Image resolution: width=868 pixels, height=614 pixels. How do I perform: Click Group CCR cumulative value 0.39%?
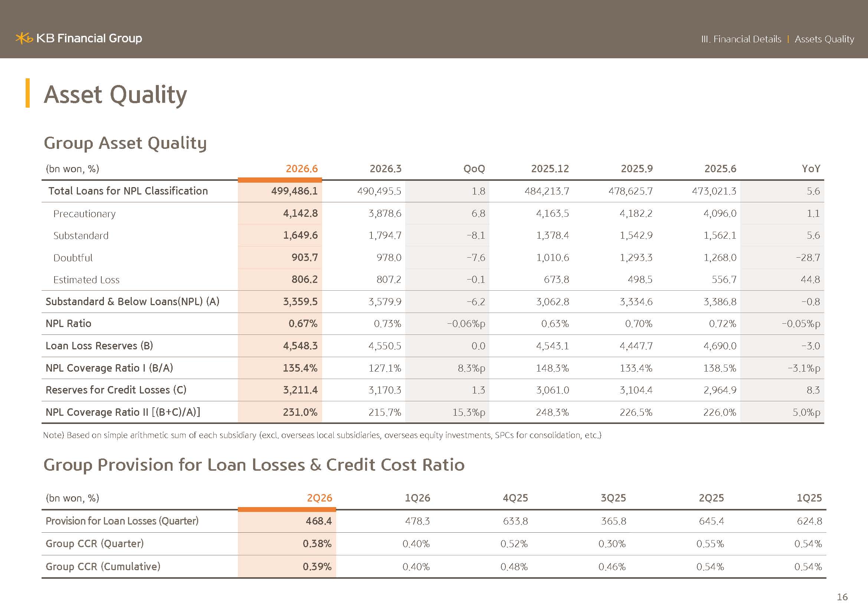coord(317,567)
